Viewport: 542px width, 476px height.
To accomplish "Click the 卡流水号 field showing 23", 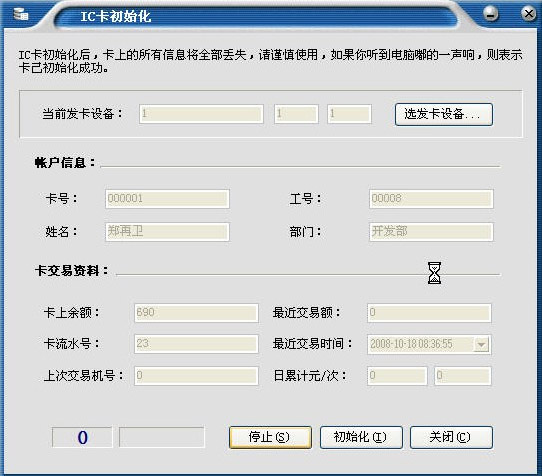I will coord(196,344).
